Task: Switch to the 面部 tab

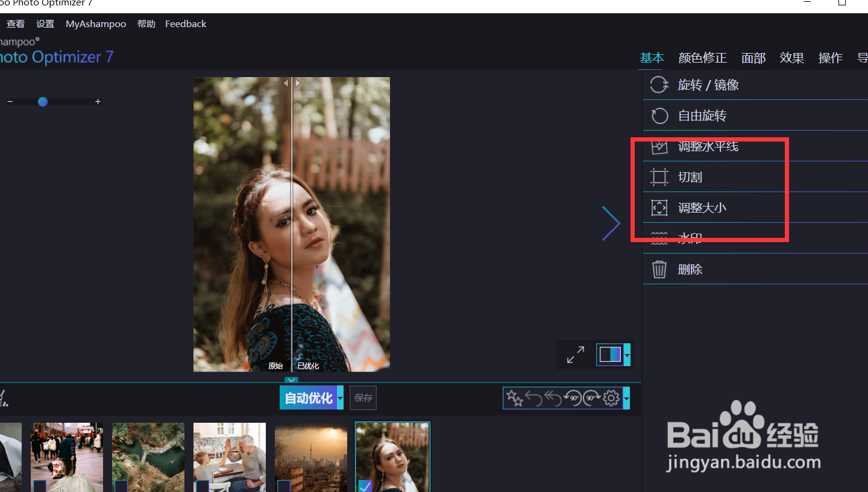Action: [753, 58]
